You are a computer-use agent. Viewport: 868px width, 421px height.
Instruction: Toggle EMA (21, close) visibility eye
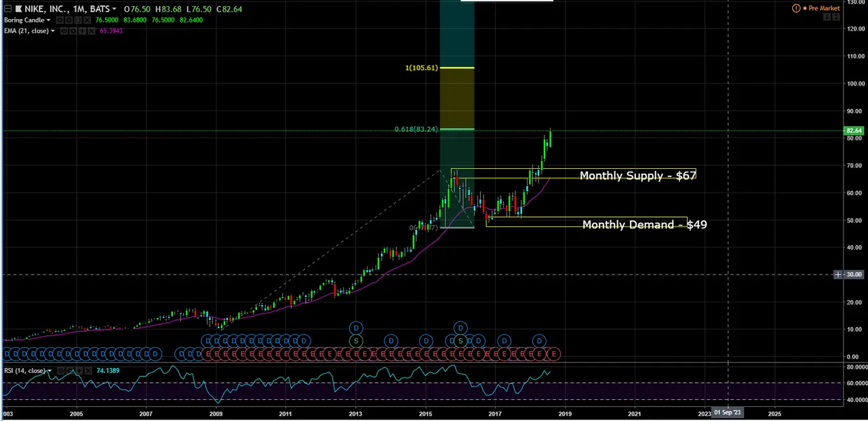tap(64, 31)
